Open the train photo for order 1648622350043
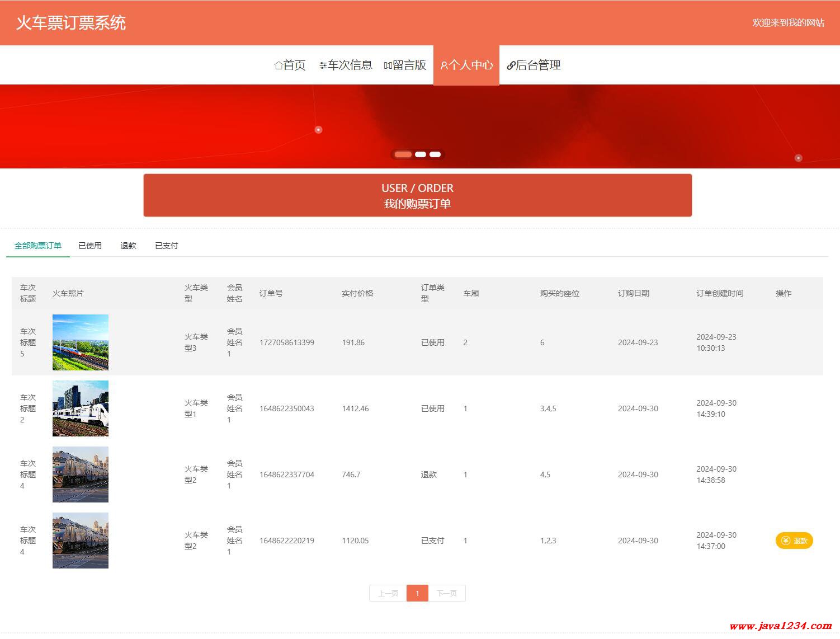 tap(81, 408)
